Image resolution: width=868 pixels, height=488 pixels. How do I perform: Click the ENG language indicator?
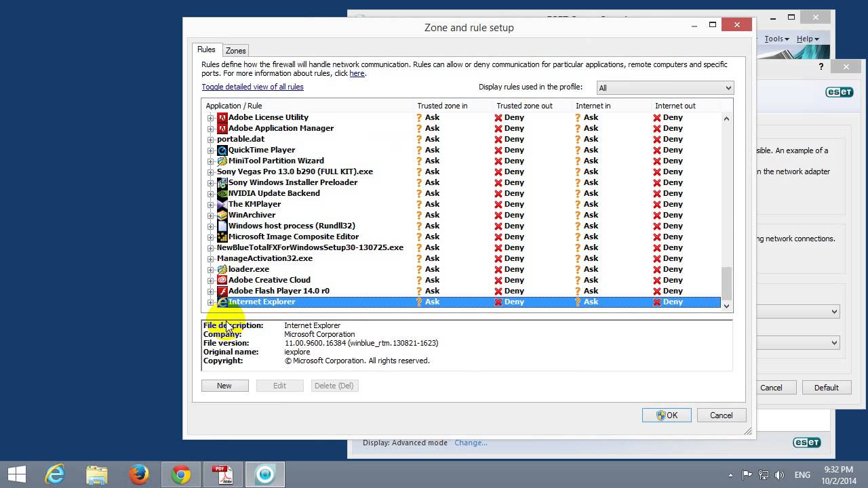coord(802,475)
